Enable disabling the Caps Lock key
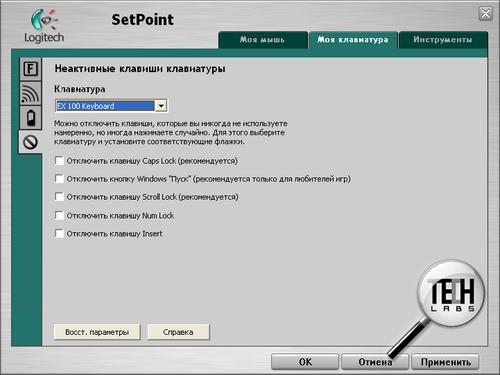The height and width of the screenshot is (375, 500). coord(59,161)
